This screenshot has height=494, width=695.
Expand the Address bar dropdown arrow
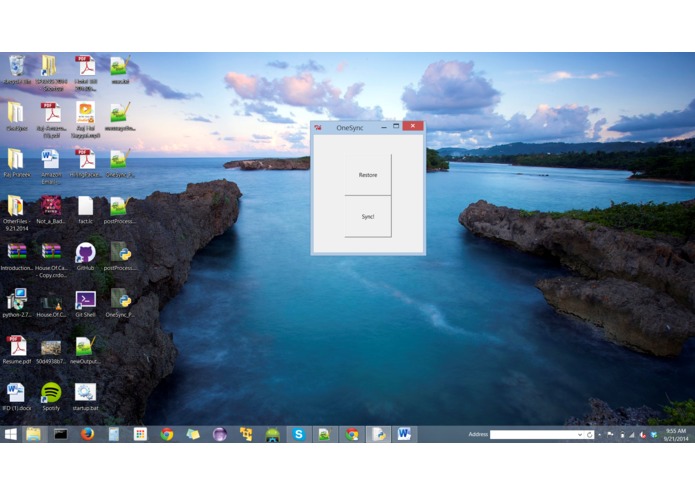pos(580,435)
